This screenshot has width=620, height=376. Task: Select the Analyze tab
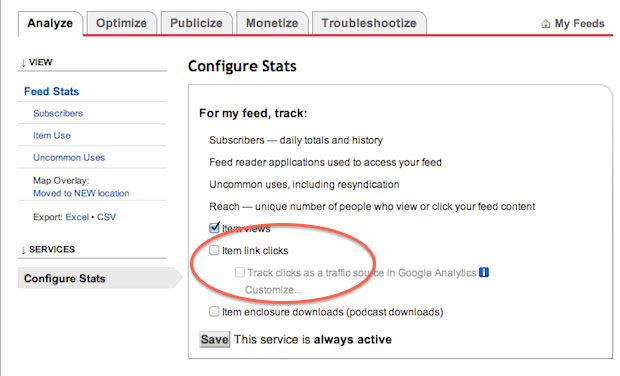(x=50, y=23)
